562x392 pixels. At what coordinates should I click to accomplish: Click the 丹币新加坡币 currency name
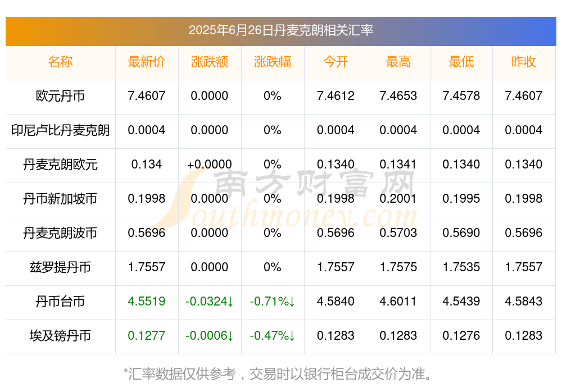(60, 198)
